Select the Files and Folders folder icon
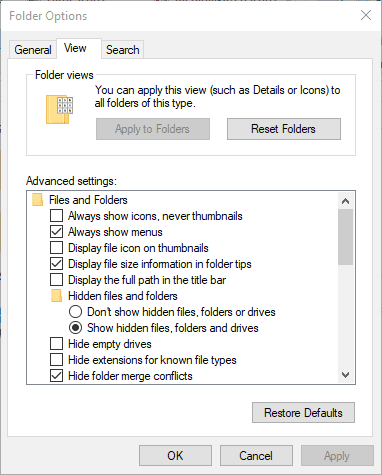This screenshot has width=382, height=475. (x=38, y=200)
